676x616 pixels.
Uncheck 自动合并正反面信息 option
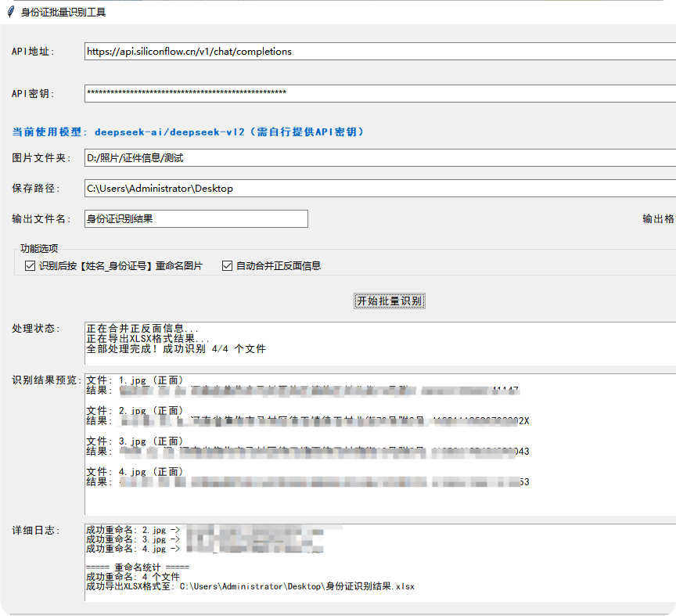[x=228, y=266]
